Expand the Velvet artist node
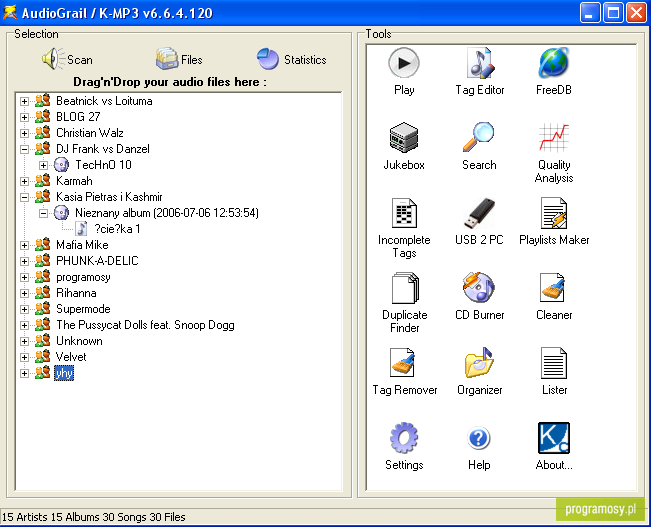Image resolution: width=651 pixels, height=527 pixels. coord(24,357)
